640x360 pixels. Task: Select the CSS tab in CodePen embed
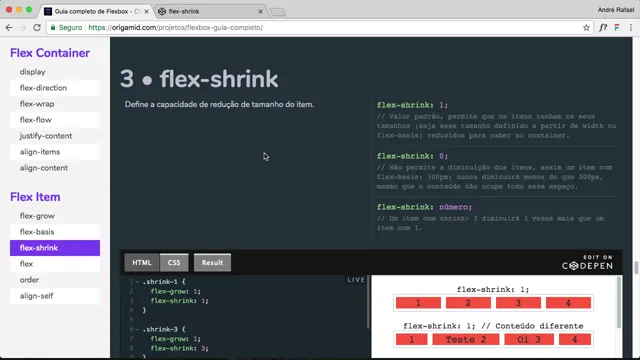pos(174,262)
